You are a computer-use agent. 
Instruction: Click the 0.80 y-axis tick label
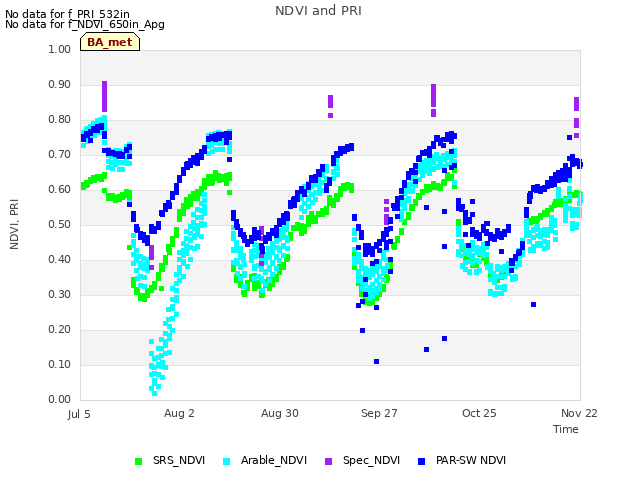pyautogui.click(x=60, y=120)
